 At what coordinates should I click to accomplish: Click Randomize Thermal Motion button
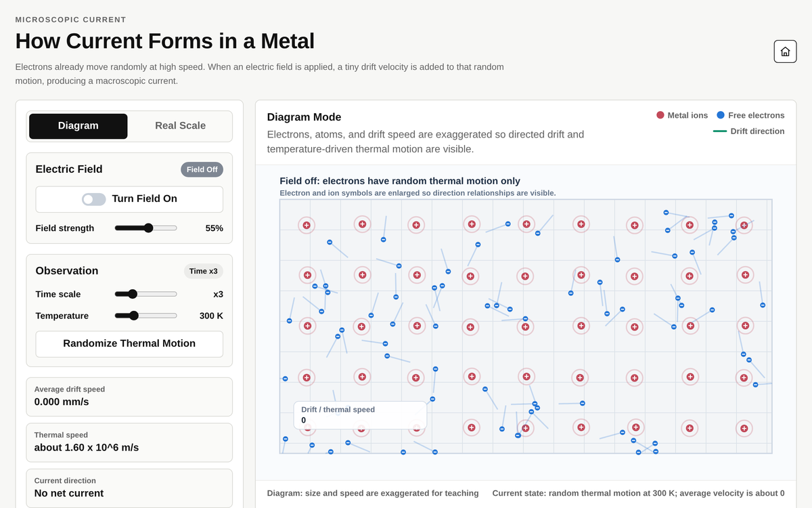pyautogui.click(x=129, y=343)
